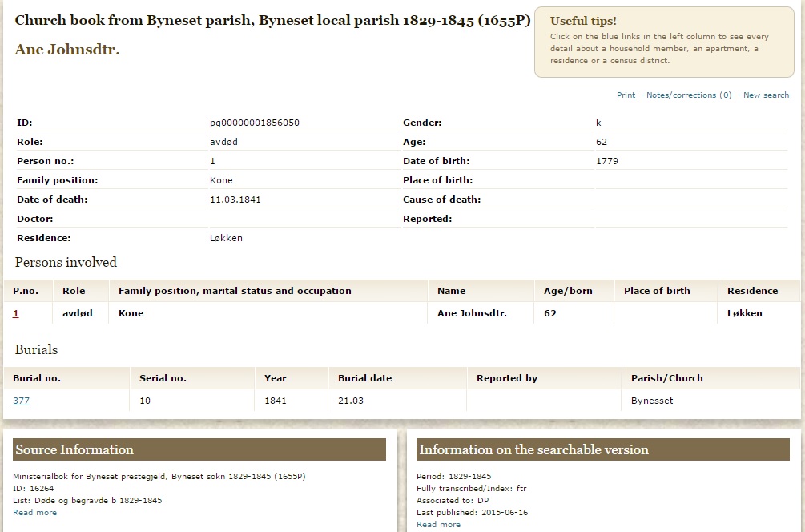Click the Role value avdød in details
The image size is (805, 532).
223,143
